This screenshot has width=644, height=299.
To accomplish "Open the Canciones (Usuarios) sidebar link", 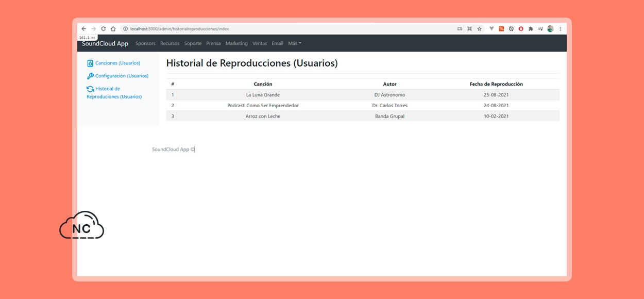I will [x=117, y=63].
